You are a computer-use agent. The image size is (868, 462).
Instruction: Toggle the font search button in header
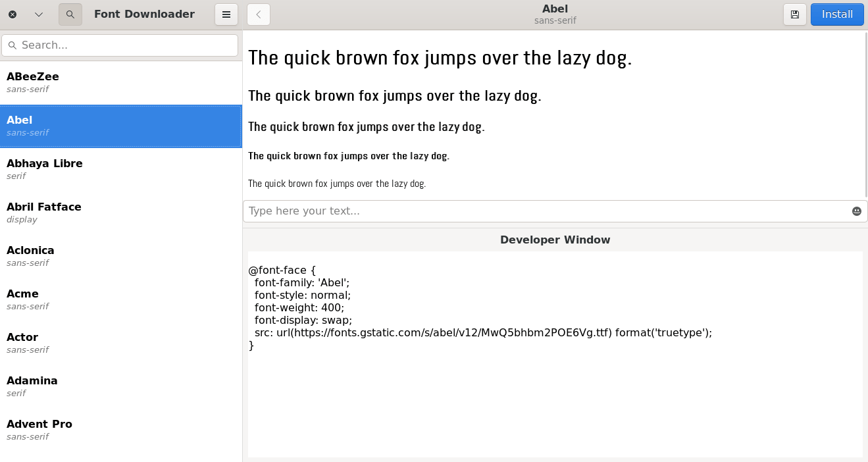coord(70,14)
